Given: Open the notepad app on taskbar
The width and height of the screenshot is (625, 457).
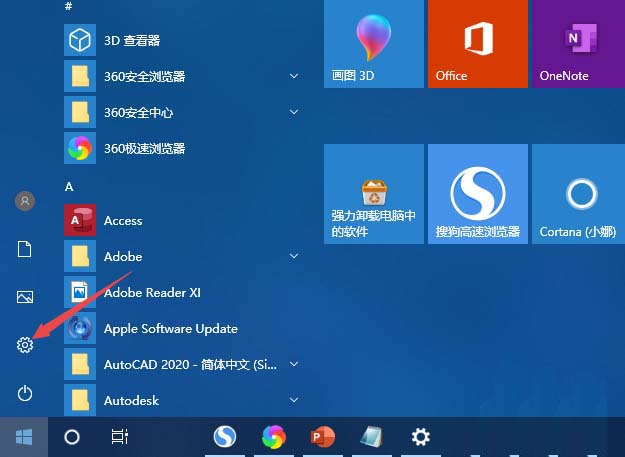Looking at the screenshot, I should click(x=371, y=437).
